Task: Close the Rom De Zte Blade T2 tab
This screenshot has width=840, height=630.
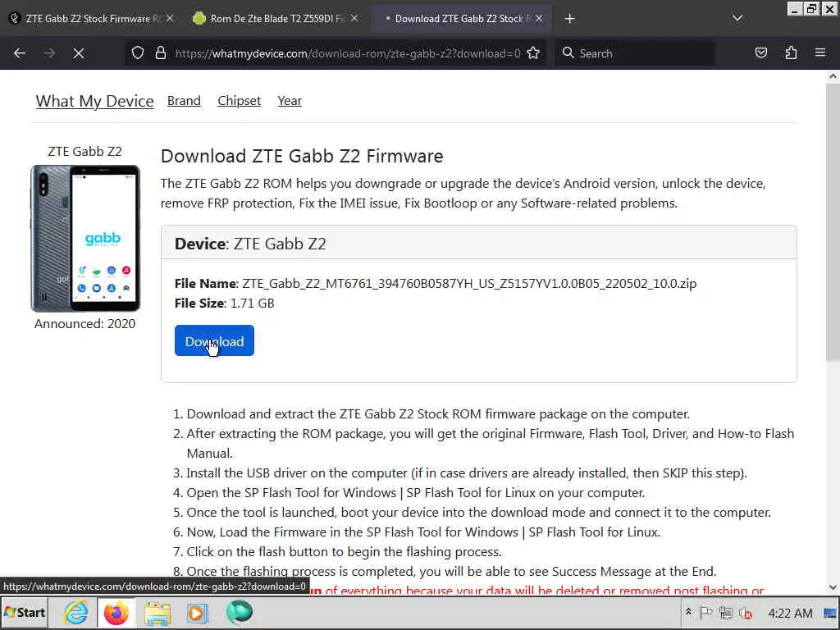Action: [x=354, y=18]
